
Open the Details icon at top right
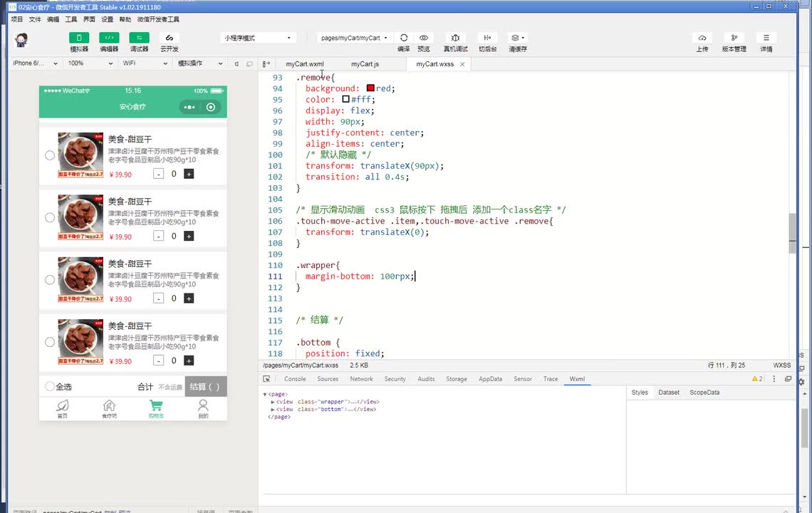pyautogui.click(x=766, y=38)
